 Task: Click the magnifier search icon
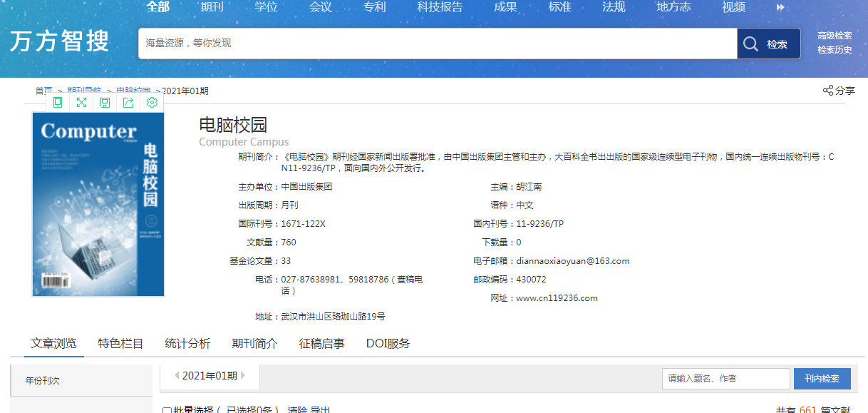click(750, 44)
